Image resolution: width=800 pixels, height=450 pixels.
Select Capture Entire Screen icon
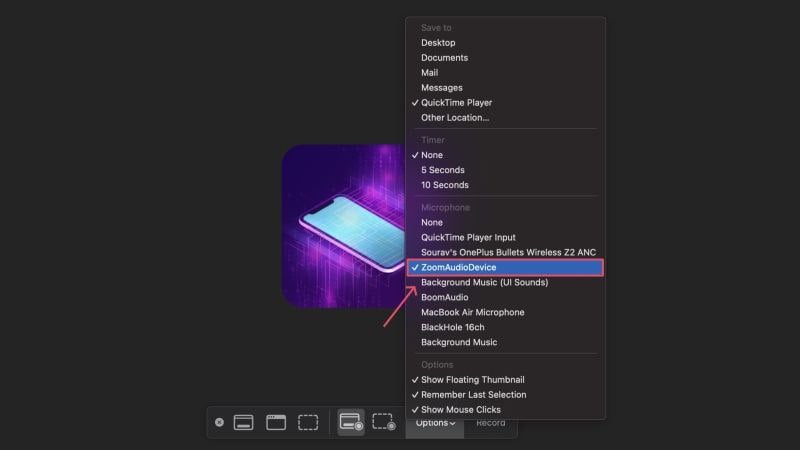click(x=243, y=422)
